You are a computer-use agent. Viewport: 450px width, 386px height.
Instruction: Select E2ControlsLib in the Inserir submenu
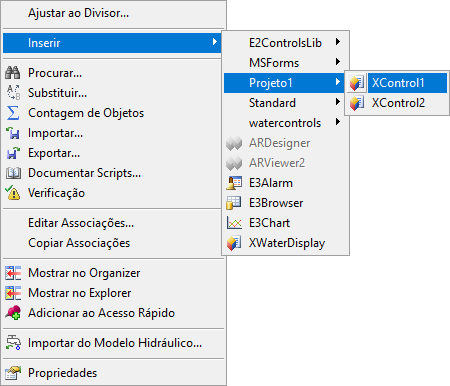point(286,43)
